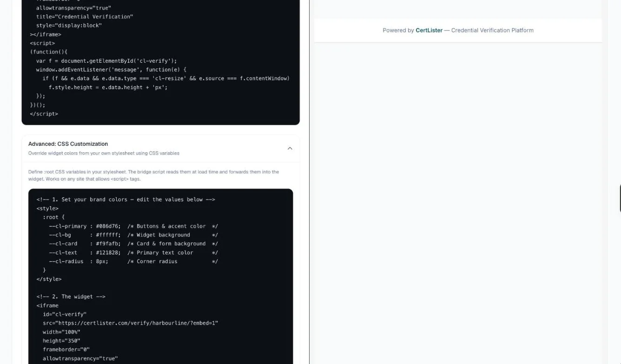Click the opening '<script>' tag line
Screen dimensions: 621x364
click(42, 43)
